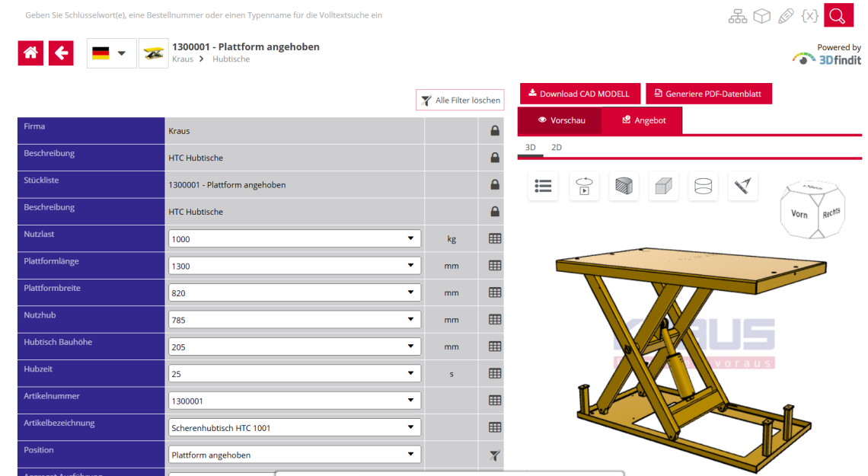This screenshot has height=476, width=868.
Task: Click the lock icon in Stückliste row
Action: click(495, 184)
